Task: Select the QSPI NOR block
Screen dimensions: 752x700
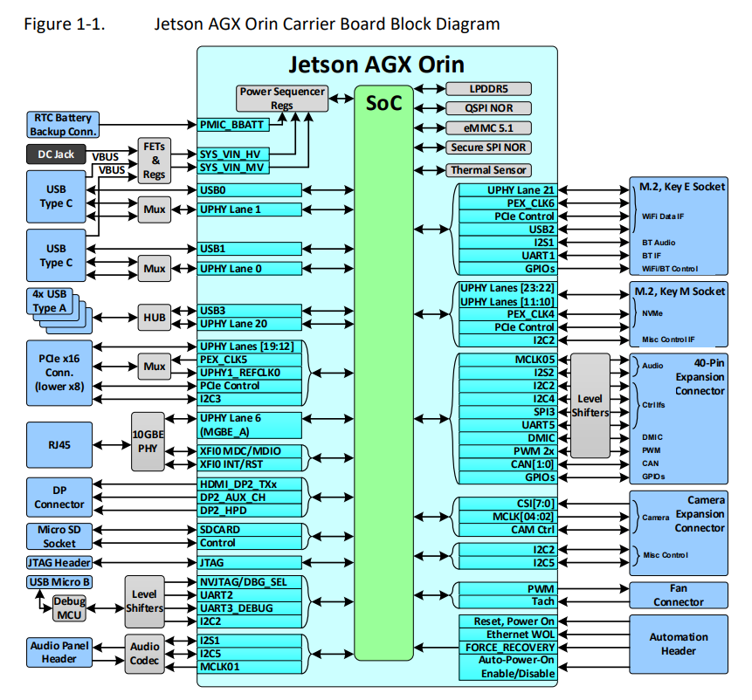Action: pyautogui.click(x=489, y=108)
